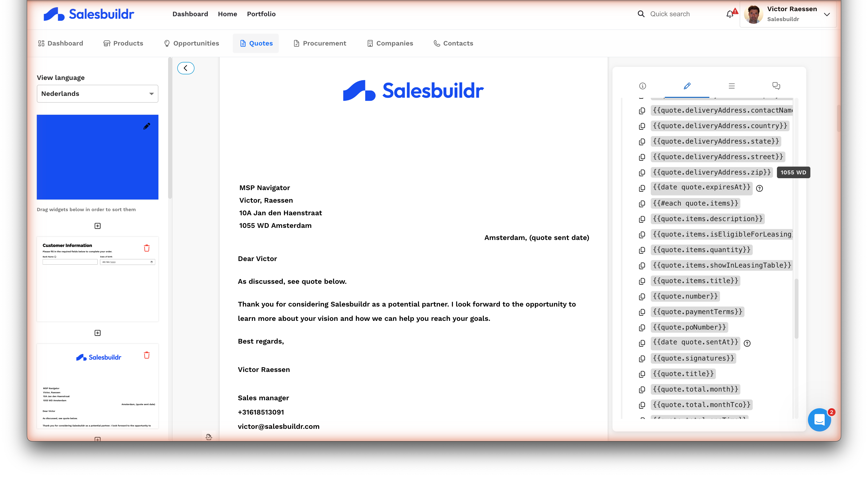
Task: Open the Contacts tab
Action: tap(453, 43)
